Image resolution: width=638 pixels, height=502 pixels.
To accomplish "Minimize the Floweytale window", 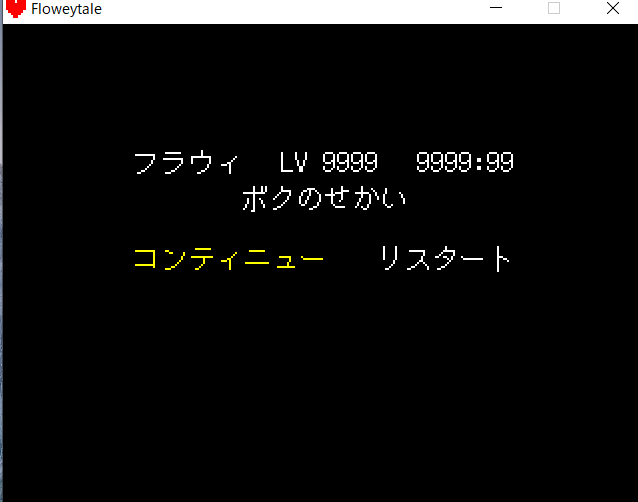I will 496,8.
